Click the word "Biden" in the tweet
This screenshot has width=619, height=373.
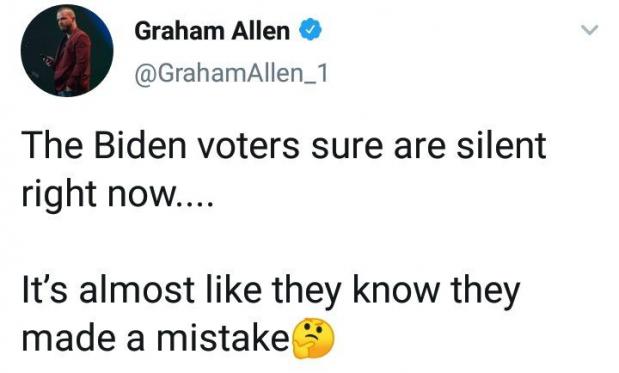click(140, 146)
